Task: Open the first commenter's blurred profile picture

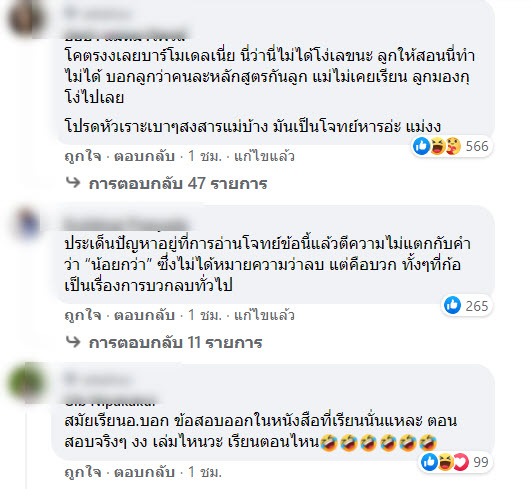Action: [x=26, y=19]
